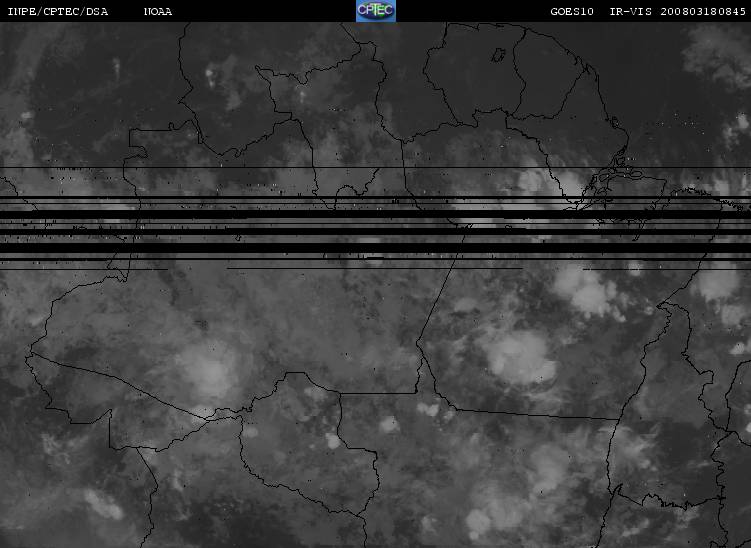Click the small closed reservoir outline near top
This screenshot has height=548, width=751.
coord(499,55)
